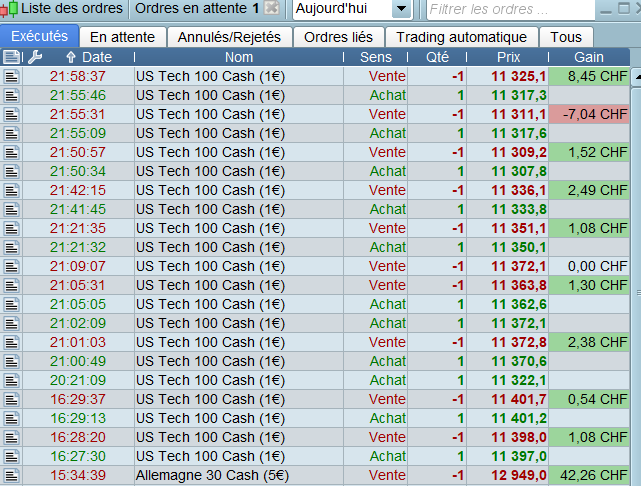This screenshot has width=641, height=486.
Task: Sort orders by the Prix column
Action: point(508,57)
